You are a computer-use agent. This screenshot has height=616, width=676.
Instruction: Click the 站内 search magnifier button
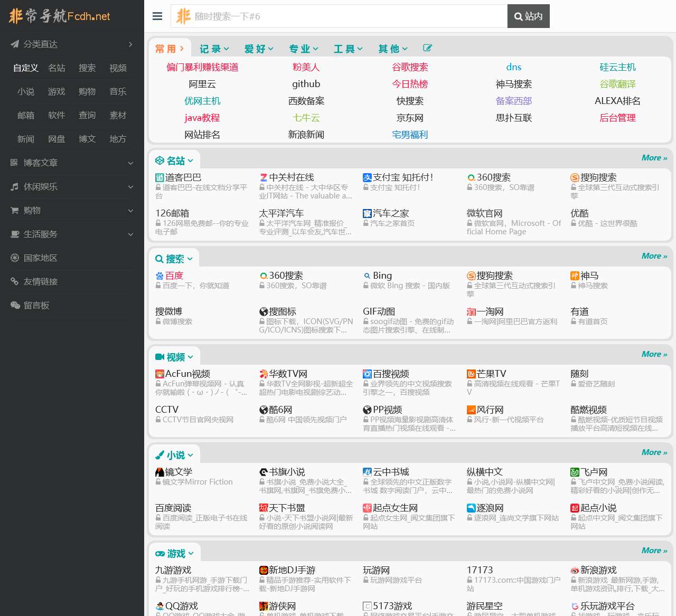pyautogui.click(x=529, y=16)
